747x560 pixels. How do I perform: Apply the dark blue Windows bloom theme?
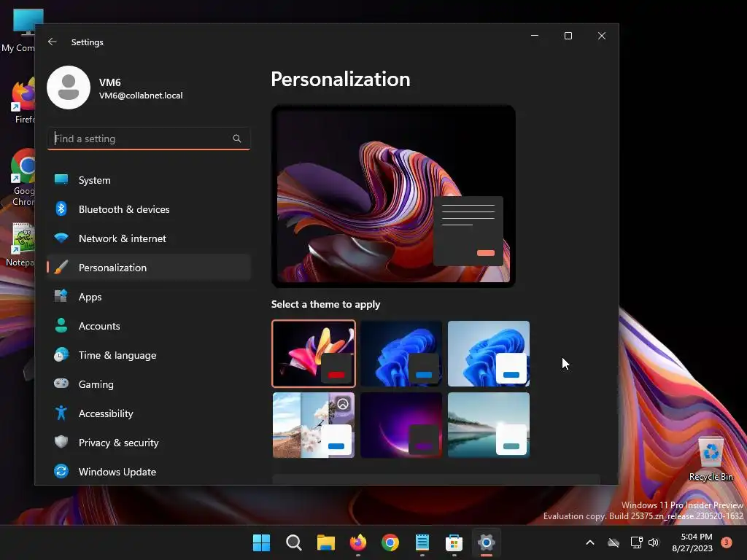tap(401, 354)
